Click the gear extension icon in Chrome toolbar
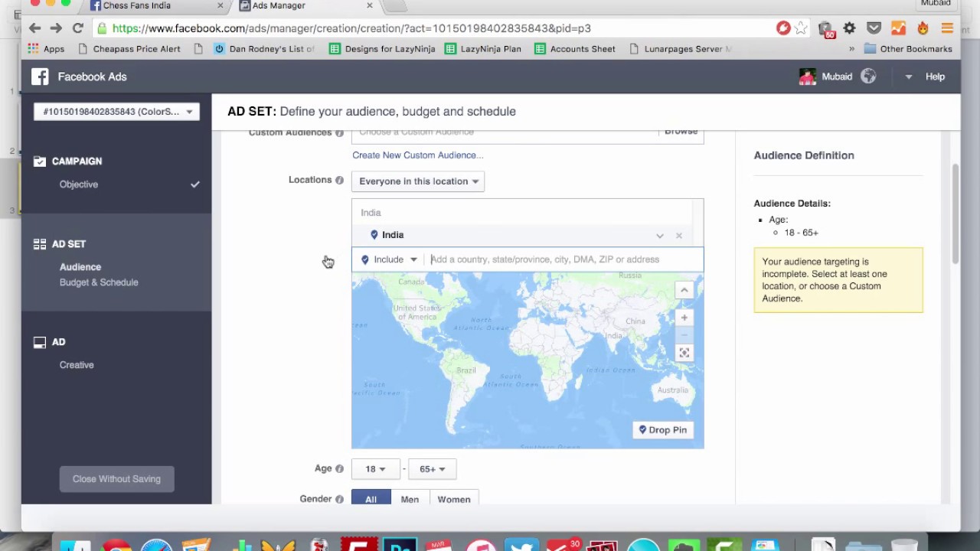 click(849, 28)
